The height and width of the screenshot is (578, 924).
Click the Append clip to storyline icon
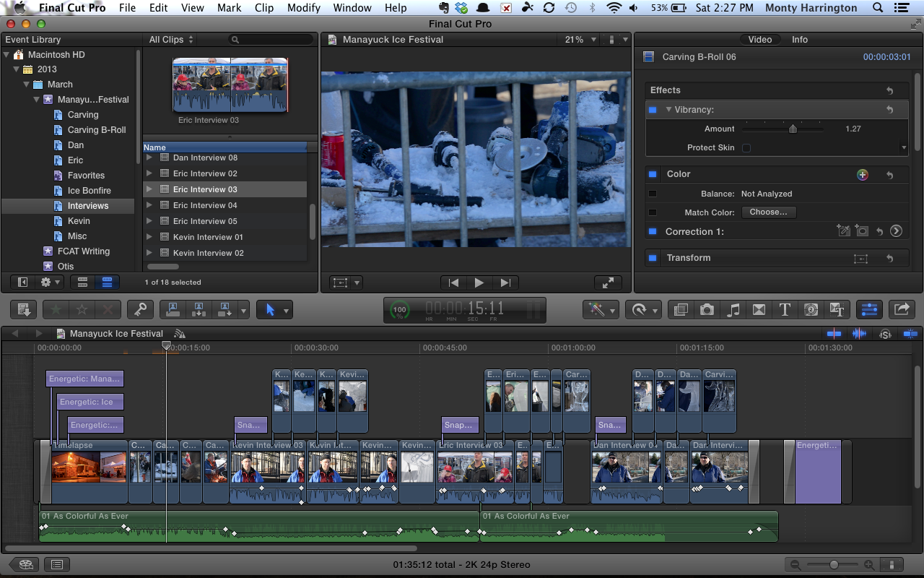[225, 310]
